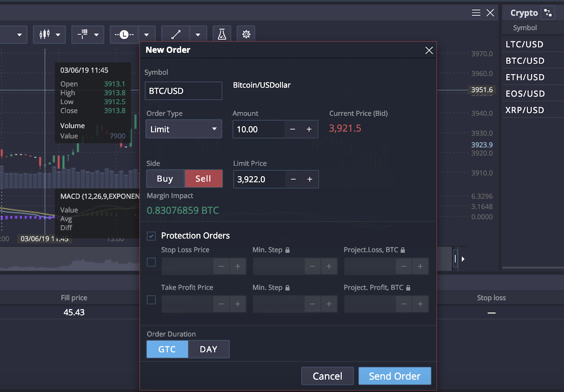Click the Take Profit Min. Step plus button
Viewport: 564px width, 392px height.
(x=329, y=304)
